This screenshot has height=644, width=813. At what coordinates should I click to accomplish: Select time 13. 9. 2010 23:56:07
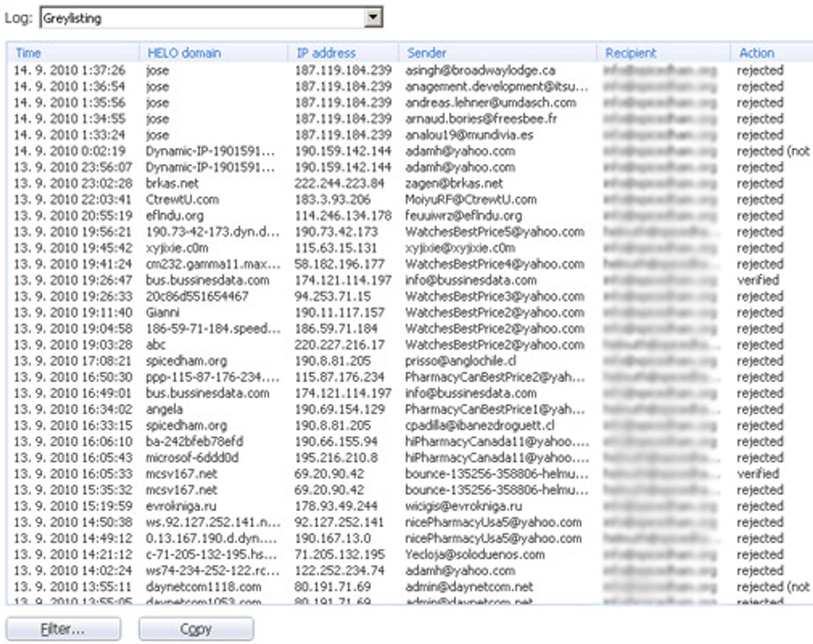coord(73,167)
